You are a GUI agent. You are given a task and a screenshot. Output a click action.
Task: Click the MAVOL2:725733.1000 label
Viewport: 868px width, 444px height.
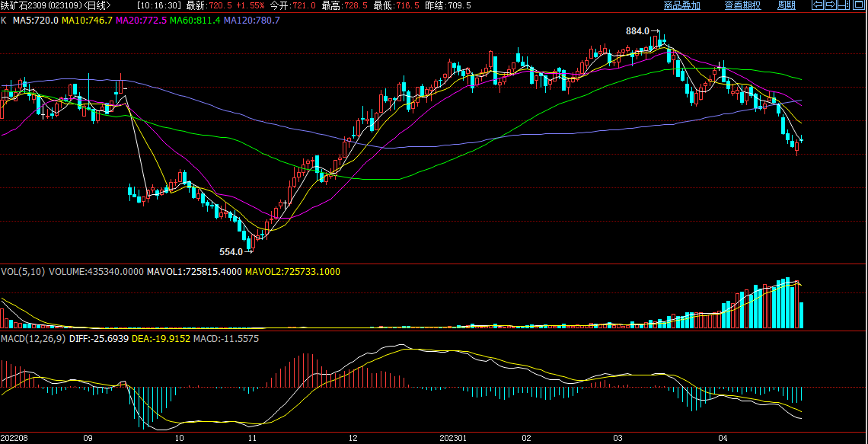click(x=293, y=272)
